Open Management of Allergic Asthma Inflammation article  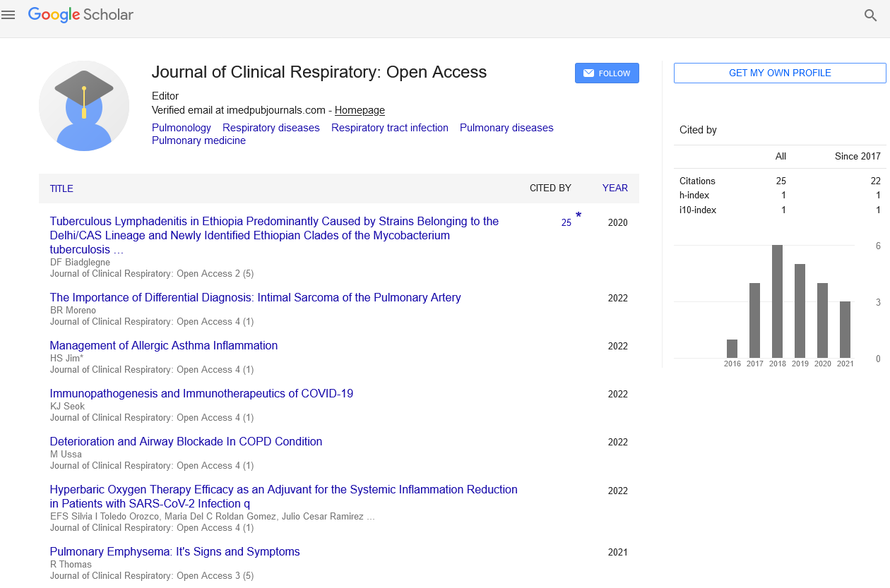(x=164, y=345)
